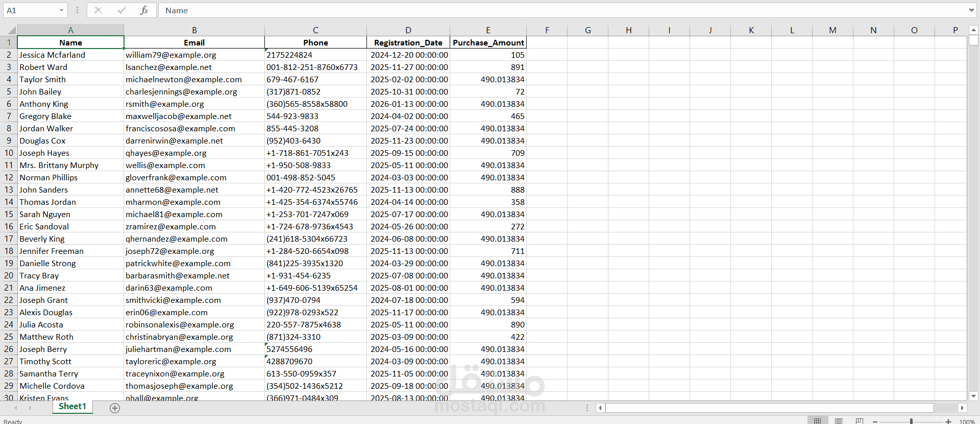Select the robinsonalexis@example.org cell
The height and width of the screenshot is (424, 980).
coord(194,324)
